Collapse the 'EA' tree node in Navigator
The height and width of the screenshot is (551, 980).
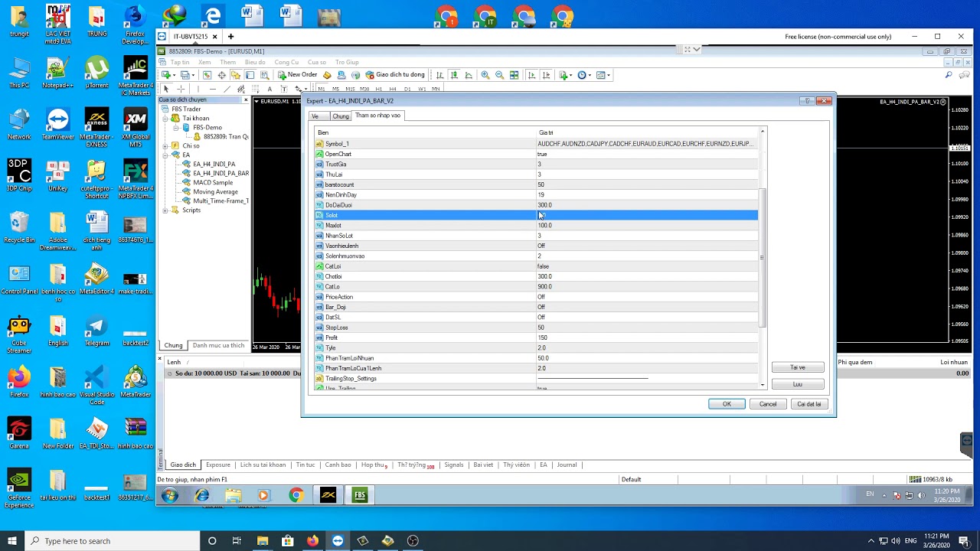tap(165, 155)
